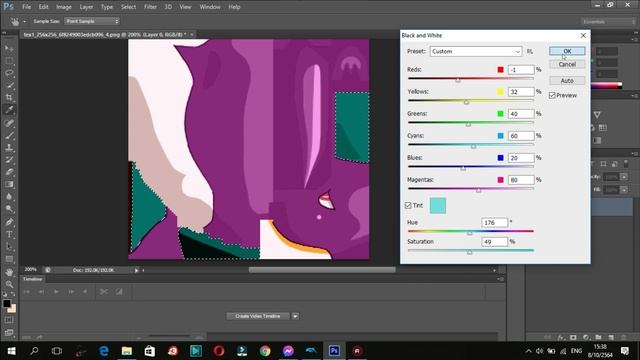Select the Rectangular Marquee tool

click(9, 61)
